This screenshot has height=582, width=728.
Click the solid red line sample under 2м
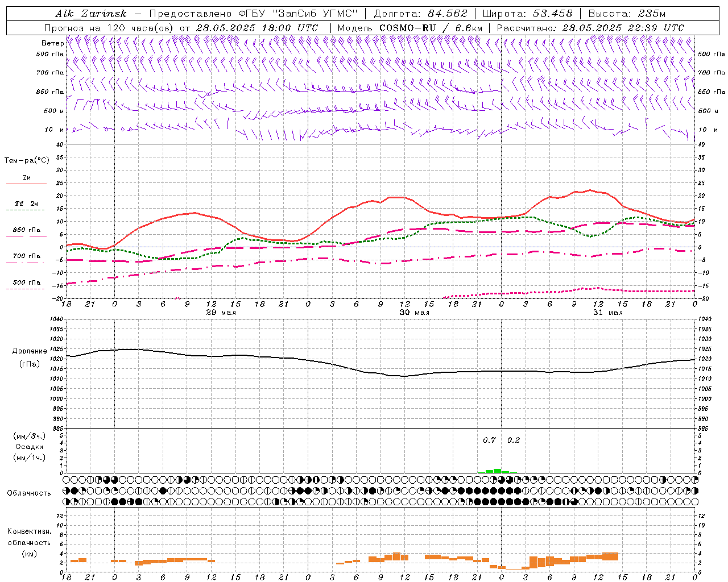pos(26,184)
